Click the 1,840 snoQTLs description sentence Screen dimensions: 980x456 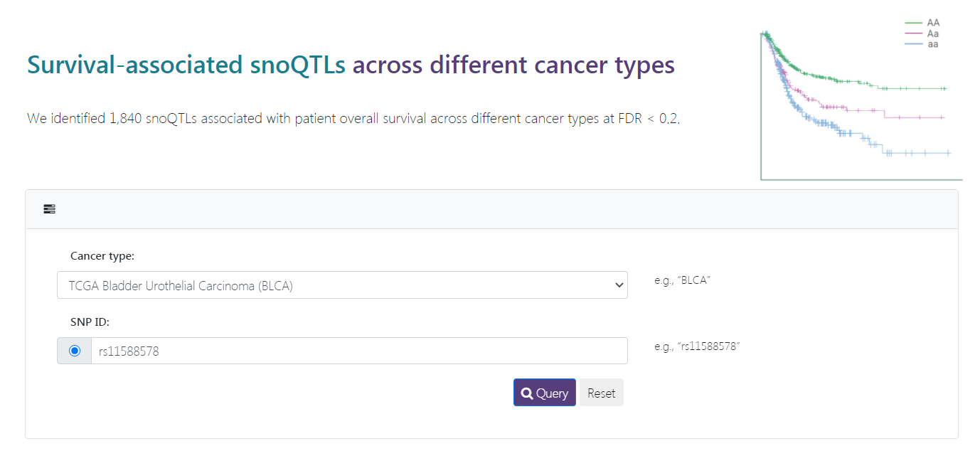coord(353,119)
